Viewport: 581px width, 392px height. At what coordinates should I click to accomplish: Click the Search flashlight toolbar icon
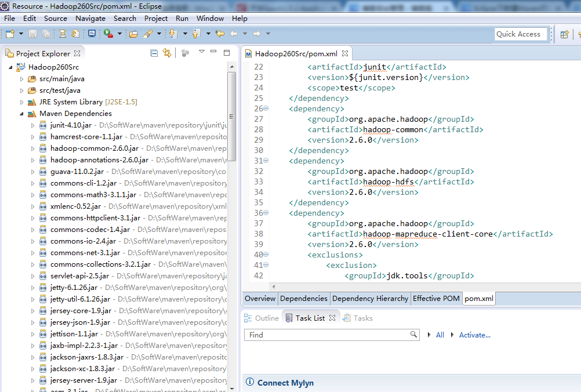tap(148, 34)
